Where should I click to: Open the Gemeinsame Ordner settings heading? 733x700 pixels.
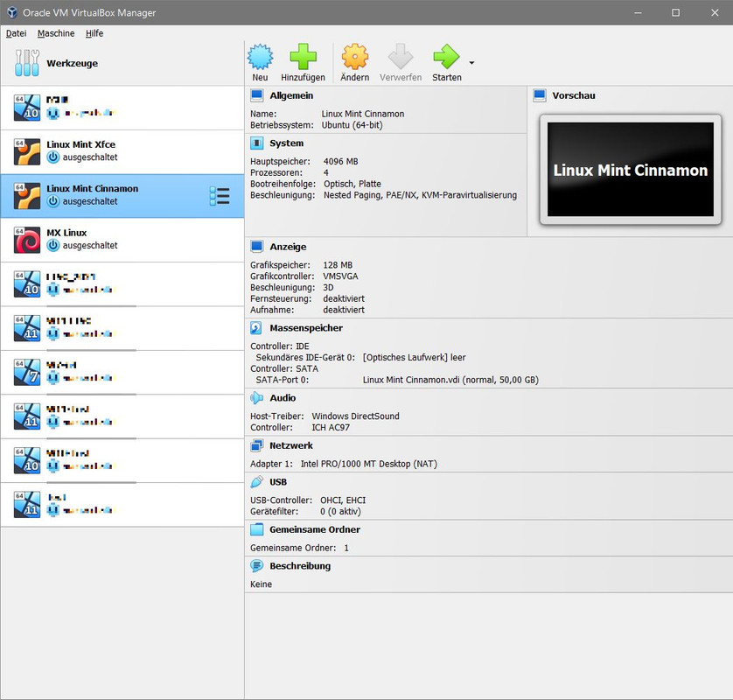pos(315,529)
